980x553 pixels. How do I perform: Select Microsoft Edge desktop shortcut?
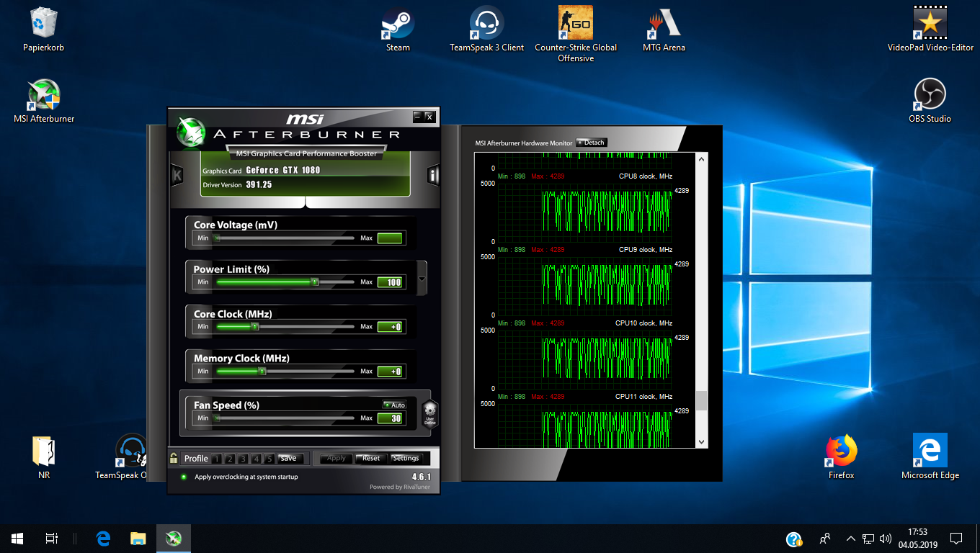pos(930,457)
